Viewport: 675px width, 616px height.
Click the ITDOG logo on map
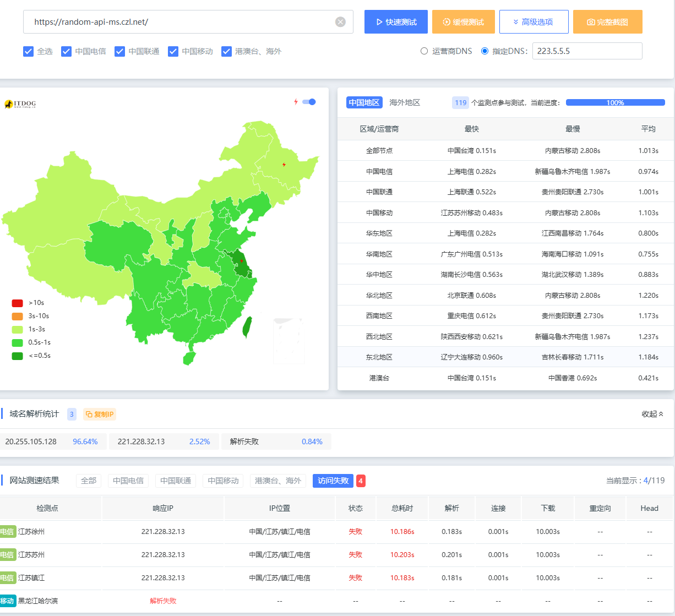coord(20,103)
